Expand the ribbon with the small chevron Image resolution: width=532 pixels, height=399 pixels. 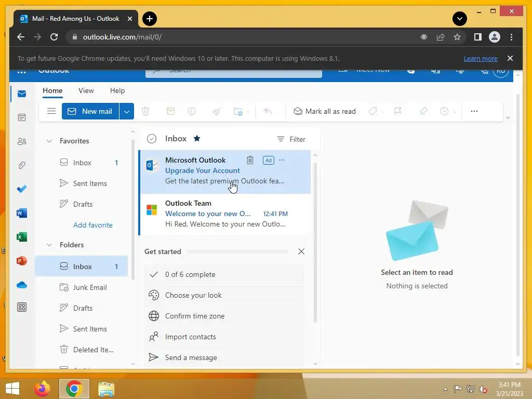click(x=508, y=118)
